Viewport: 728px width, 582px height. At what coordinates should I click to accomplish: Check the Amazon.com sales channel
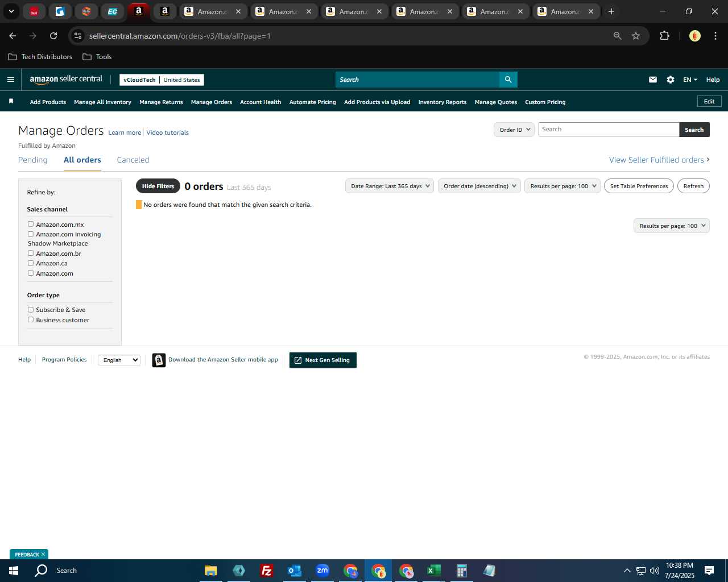31,273
